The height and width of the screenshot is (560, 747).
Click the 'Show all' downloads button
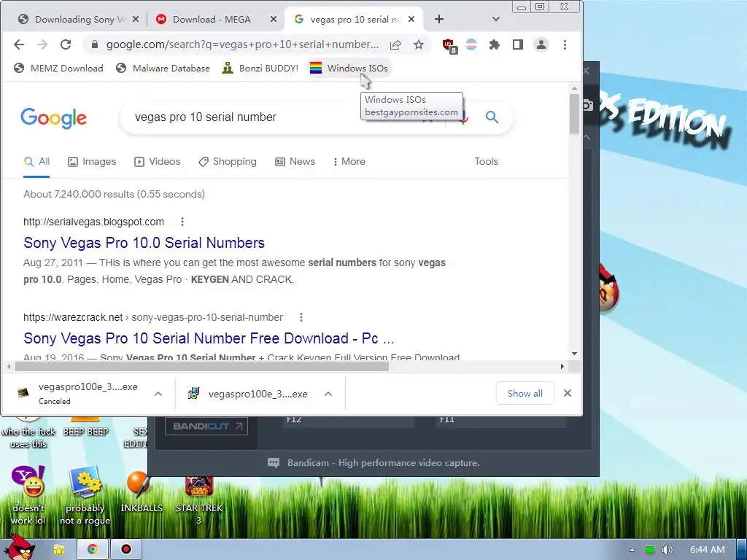pos(525,393)
